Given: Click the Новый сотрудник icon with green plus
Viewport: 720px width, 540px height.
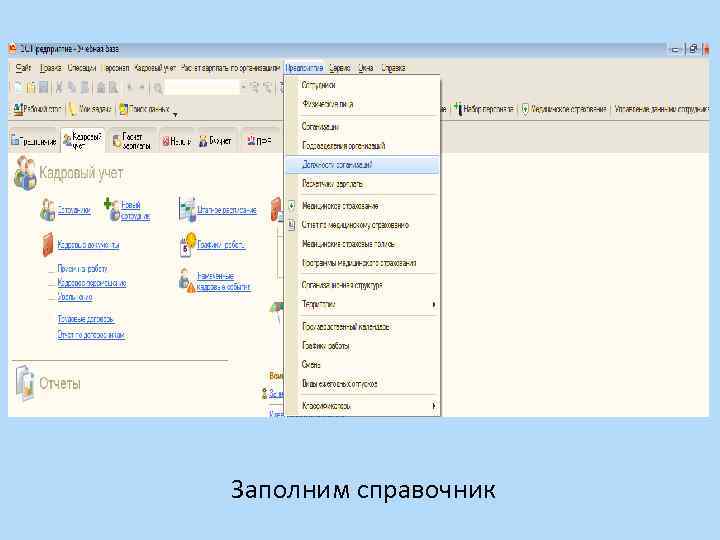Looking at the screenshot, I should pyautogui.click(x=112, y=209).
